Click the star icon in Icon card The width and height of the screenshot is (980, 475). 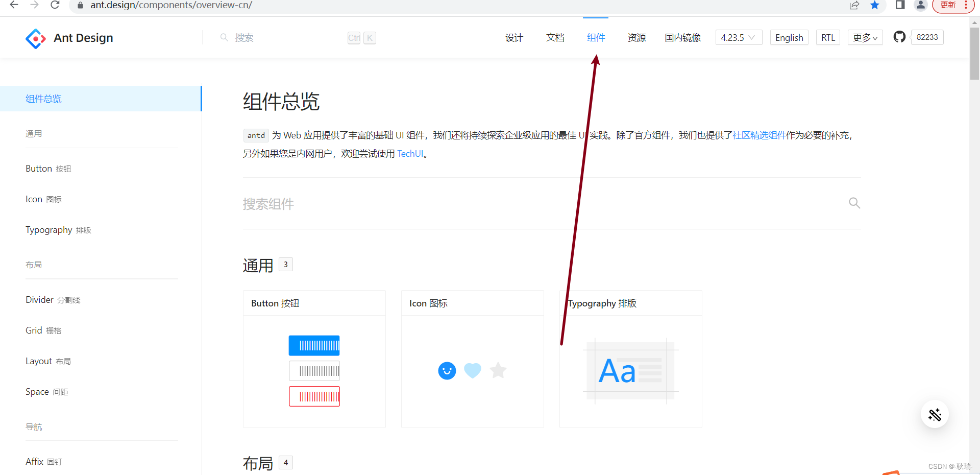click(498, 370)
